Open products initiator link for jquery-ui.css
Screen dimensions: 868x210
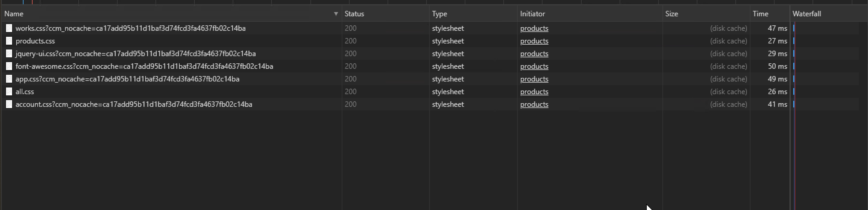tap(534, 54)
